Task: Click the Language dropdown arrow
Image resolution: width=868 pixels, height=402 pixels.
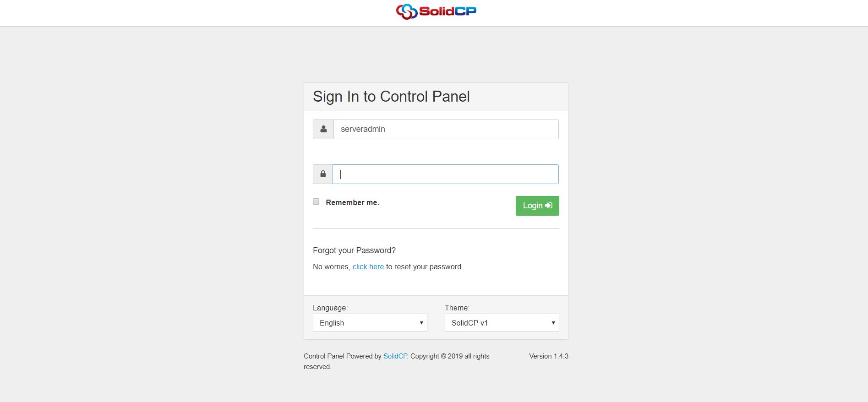Action: [x=421, y=323]
